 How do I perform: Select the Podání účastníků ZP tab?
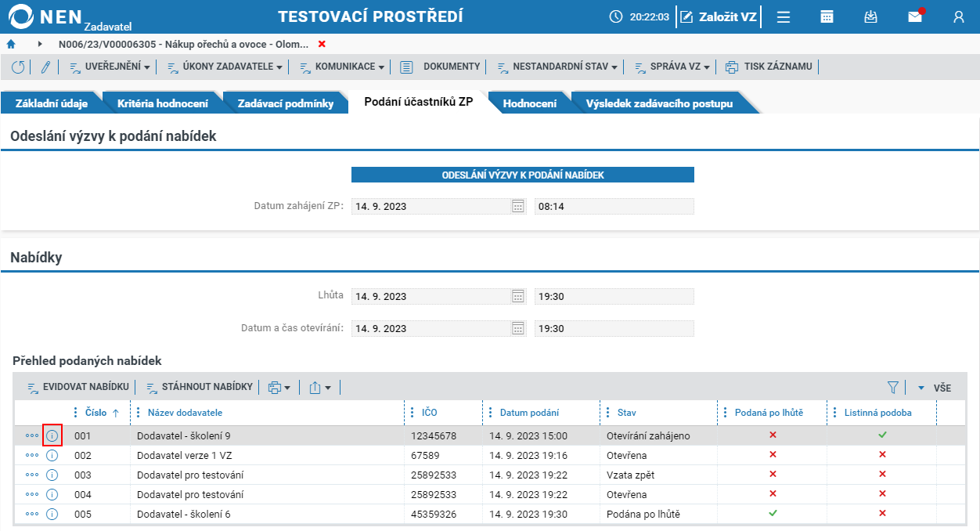[x=419, y=103]
